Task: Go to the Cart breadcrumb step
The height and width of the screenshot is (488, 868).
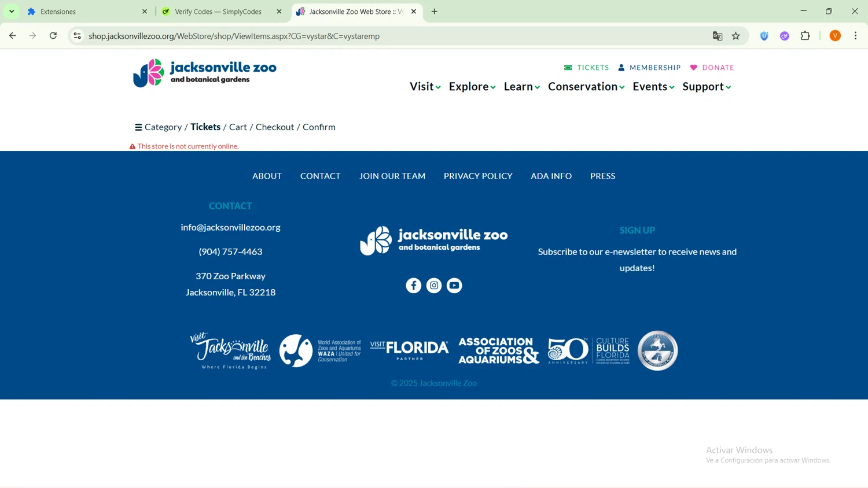Action: click(238, 127)
